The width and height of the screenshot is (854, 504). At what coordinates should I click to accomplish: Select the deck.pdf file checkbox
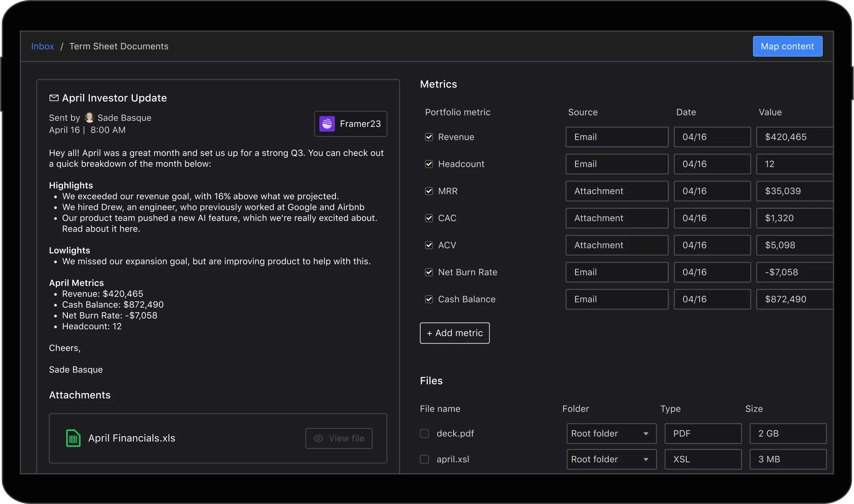tap(424, 433)
